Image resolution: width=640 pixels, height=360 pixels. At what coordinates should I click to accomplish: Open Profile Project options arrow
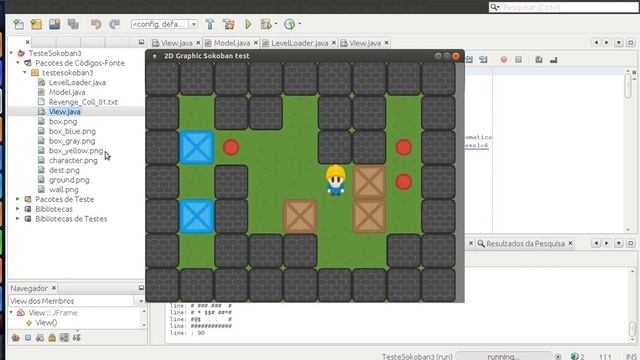(x=300, y=24)
